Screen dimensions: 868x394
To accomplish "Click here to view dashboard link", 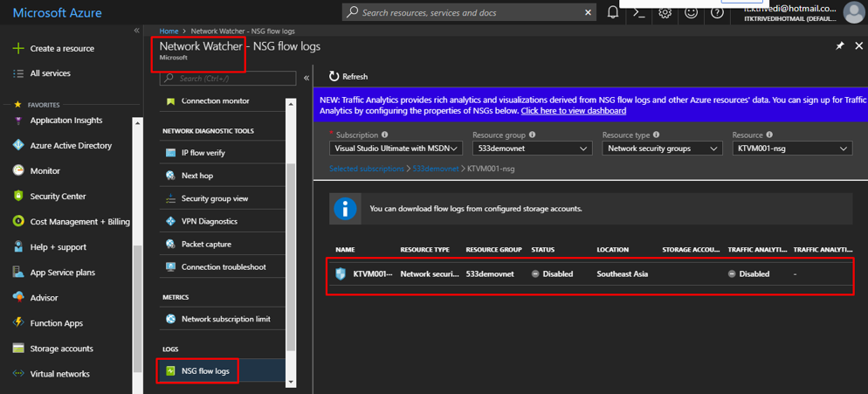I will (x=573, y=111).
